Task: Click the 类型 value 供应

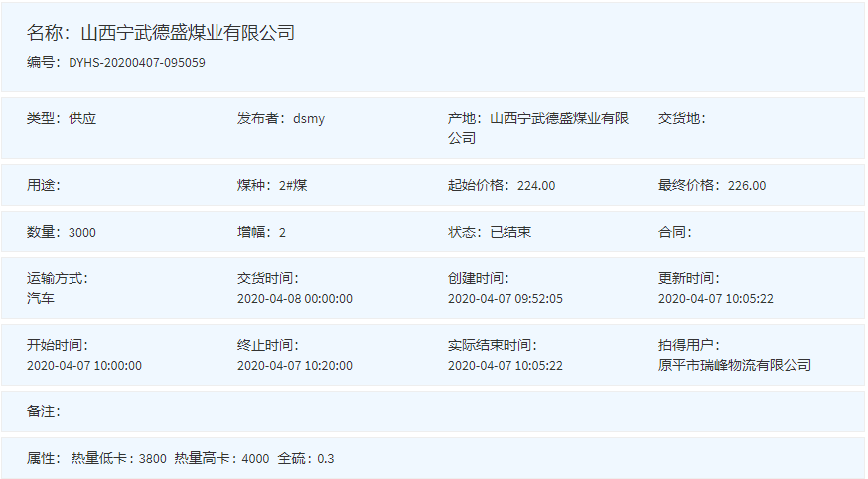Action: 82,119
